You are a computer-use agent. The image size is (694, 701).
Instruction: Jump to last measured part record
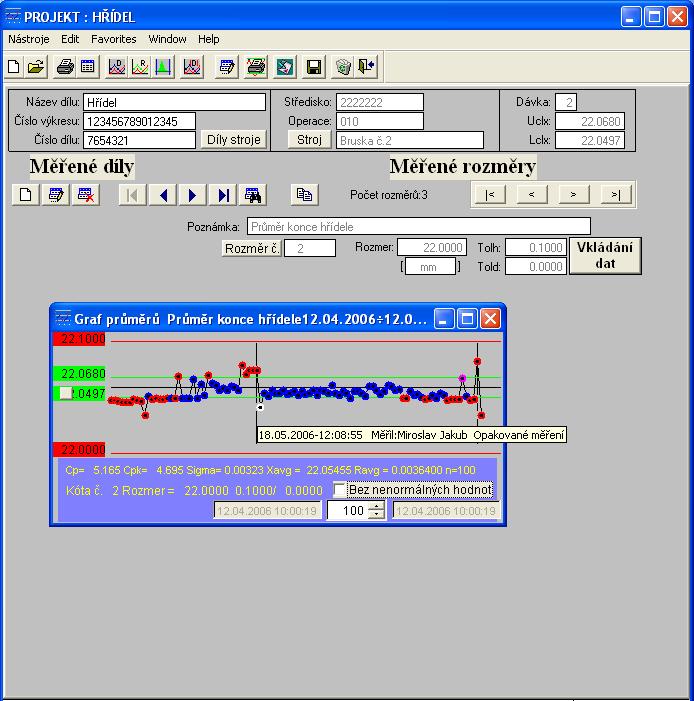coord(223,195)
